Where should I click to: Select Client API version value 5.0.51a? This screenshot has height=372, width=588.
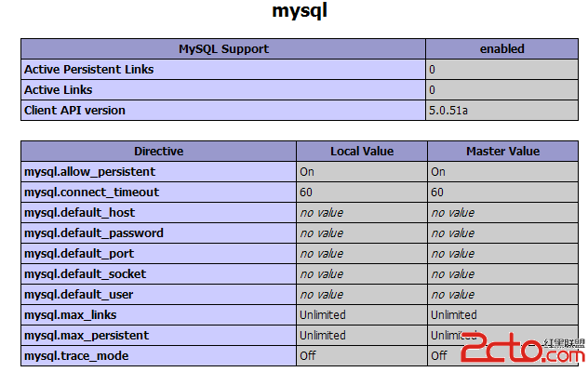pos(448,111)
